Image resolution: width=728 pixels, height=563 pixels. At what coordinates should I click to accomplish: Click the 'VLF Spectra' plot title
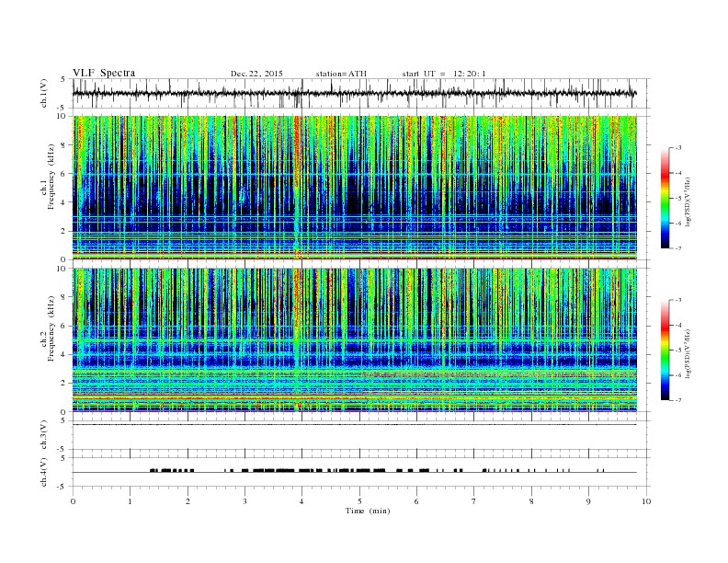tap(104, 73)
